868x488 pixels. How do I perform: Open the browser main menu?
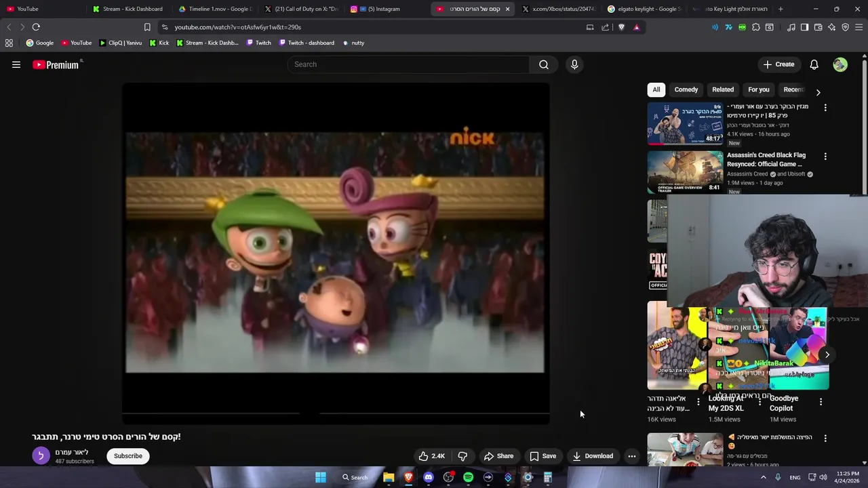[859, 27]
